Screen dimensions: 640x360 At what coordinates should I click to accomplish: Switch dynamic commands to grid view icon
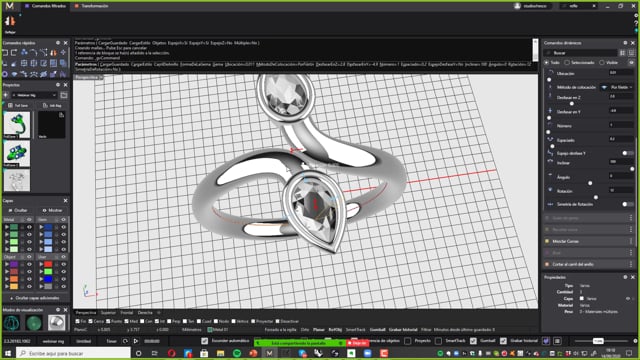(622, 53)
